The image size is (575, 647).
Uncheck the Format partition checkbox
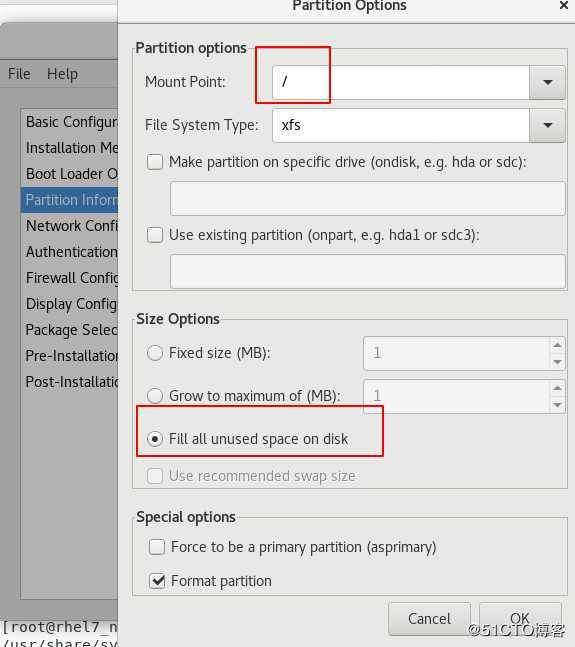click(157, 581)
